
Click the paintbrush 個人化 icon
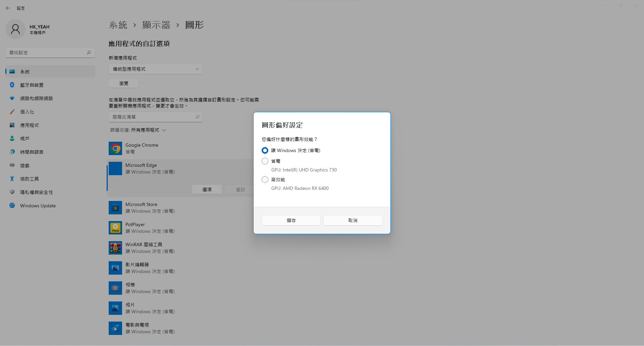pyautogui.click(x=12, y=112)
